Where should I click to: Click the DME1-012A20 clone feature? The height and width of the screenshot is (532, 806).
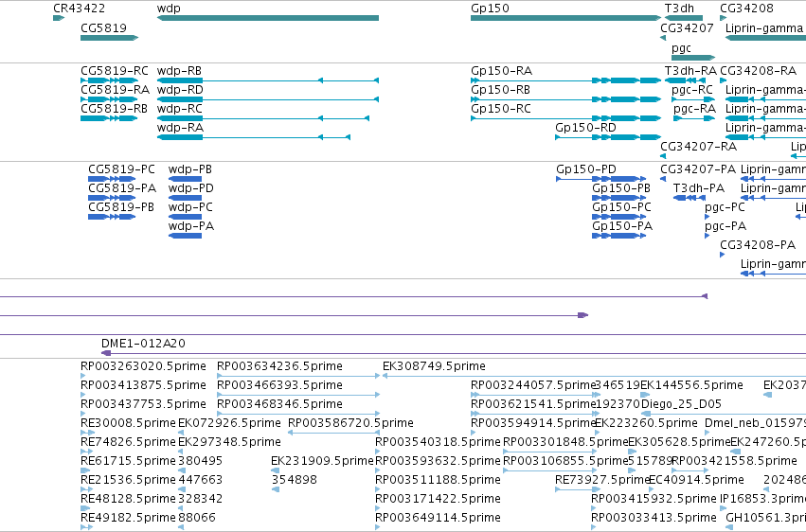pyautogui.click(x=454, y=353)
